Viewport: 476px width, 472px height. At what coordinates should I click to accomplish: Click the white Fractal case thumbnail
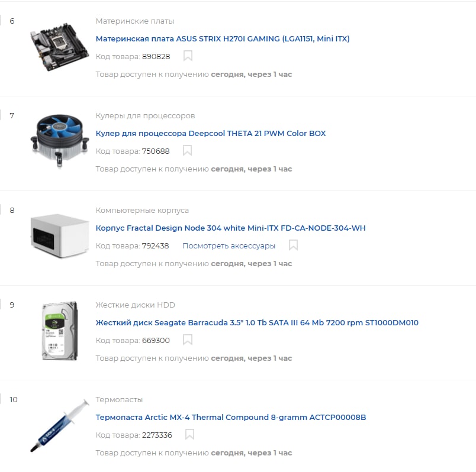click(x=59, y=235)
